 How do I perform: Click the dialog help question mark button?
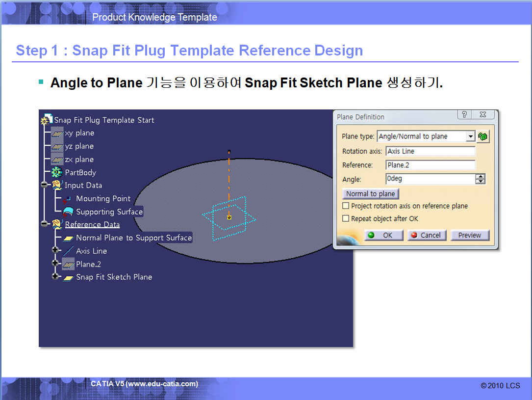tap(464, 115)
